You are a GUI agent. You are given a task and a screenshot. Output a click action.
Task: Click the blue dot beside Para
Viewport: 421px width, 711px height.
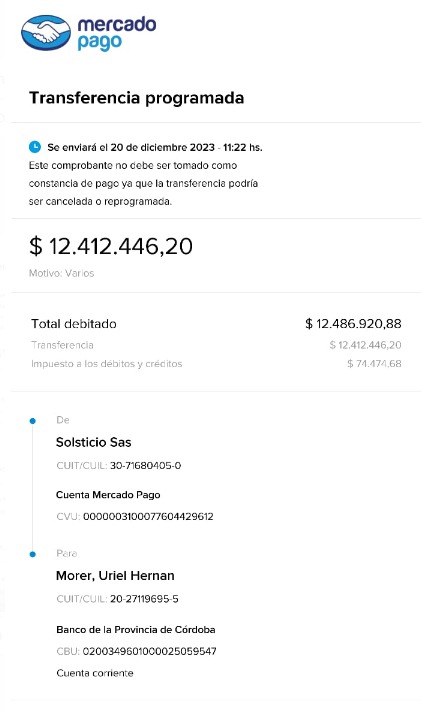tap(33, 554)
